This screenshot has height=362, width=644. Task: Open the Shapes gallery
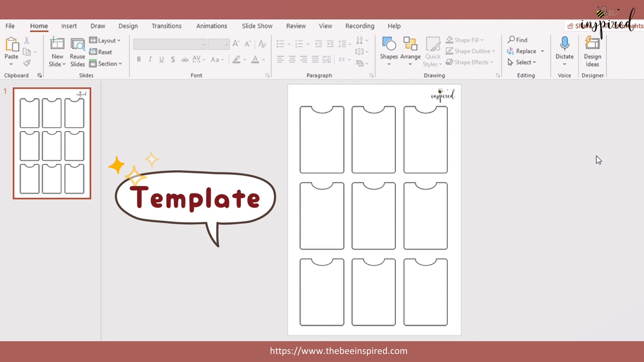[x=389, y=51]
